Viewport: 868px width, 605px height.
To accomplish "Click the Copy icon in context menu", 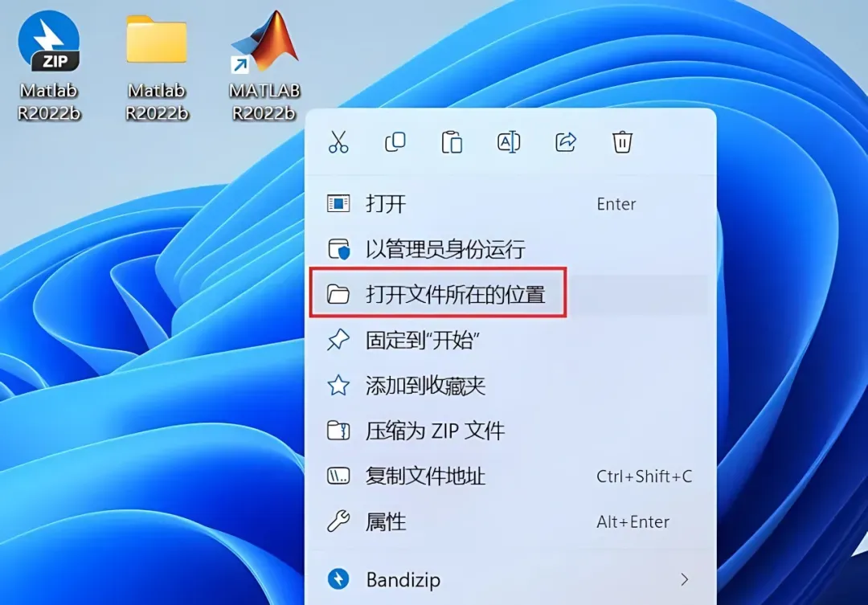I will (x=395, y=142).
